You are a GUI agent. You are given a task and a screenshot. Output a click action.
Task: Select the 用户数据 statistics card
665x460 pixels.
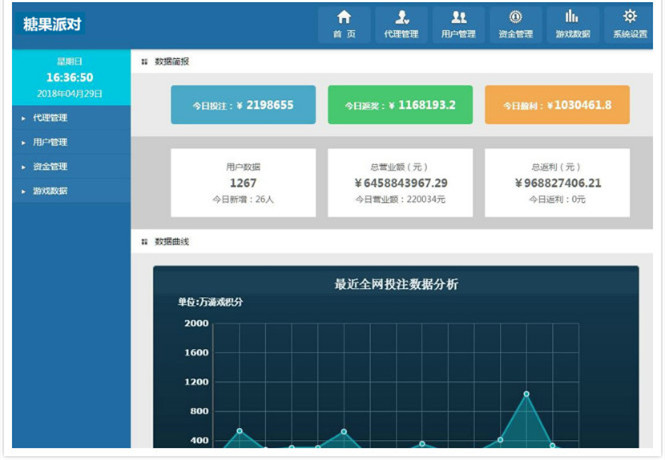[x=243, y=183]
